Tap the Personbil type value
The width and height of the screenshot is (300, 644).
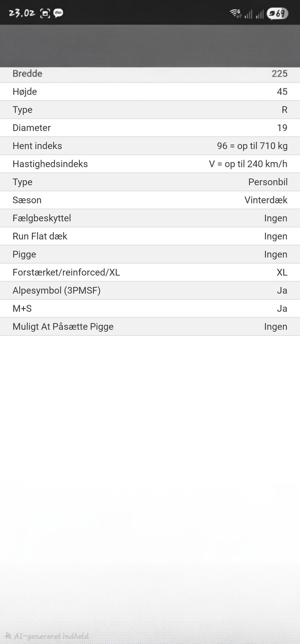[267, 182]
